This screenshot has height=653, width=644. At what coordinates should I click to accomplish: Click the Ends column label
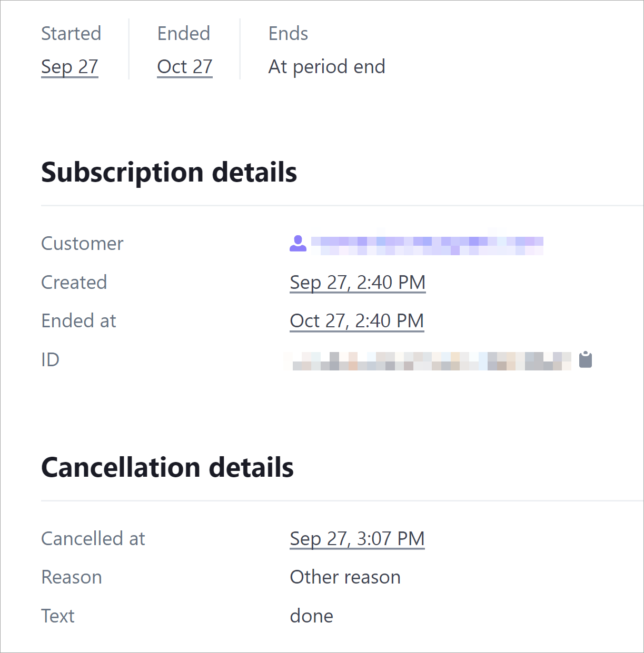(288, 34)
